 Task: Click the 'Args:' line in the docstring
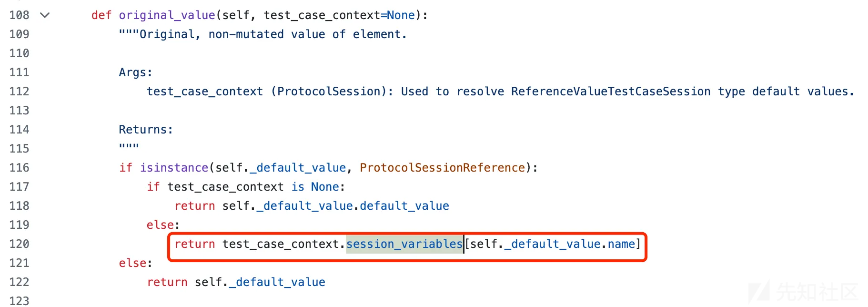pos(135,72)
